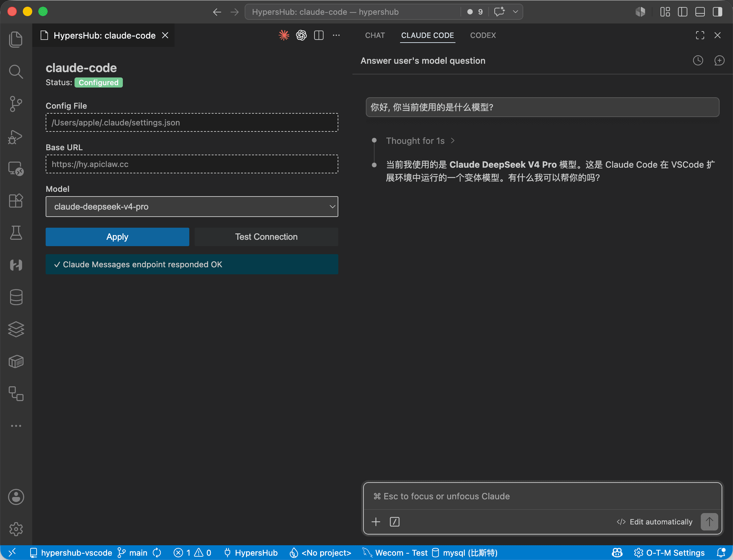Open the Manage gear menu
733x560 pixels.
16,529
